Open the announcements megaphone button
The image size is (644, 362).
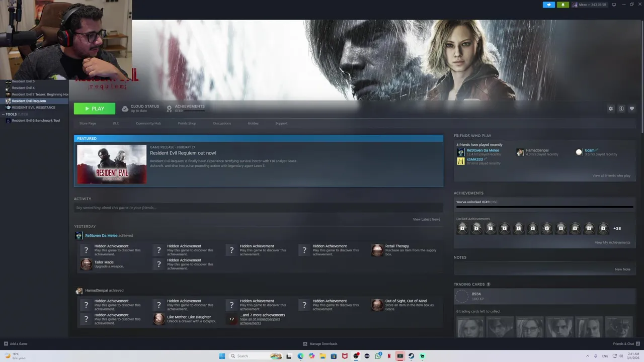[x=548, y=5]
